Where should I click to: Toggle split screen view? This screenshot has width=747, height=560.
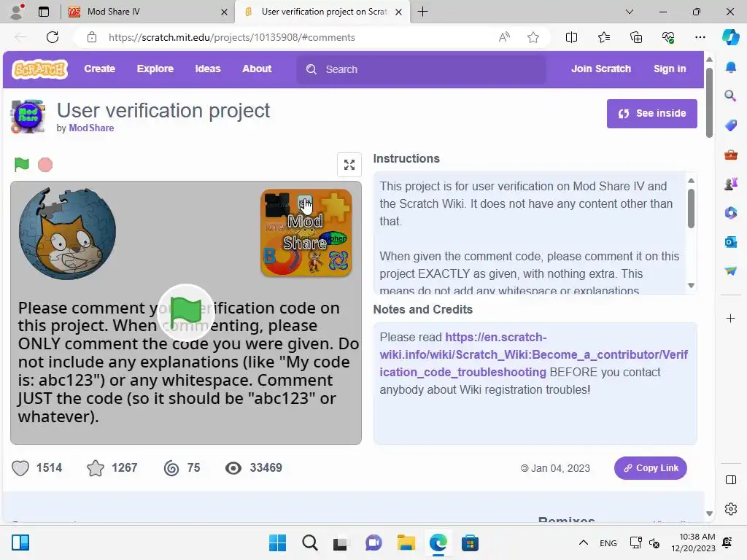(x=571, y=37)
